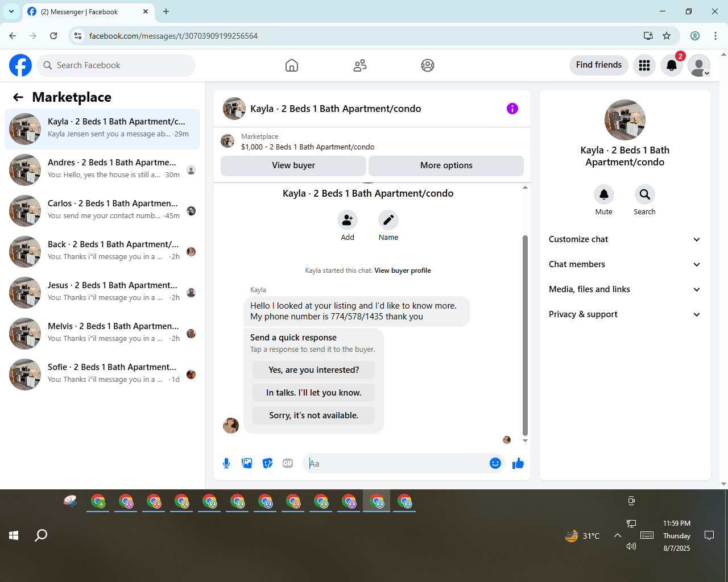Open Windows taskbar search
728x582 pixels.
(41, 535)
